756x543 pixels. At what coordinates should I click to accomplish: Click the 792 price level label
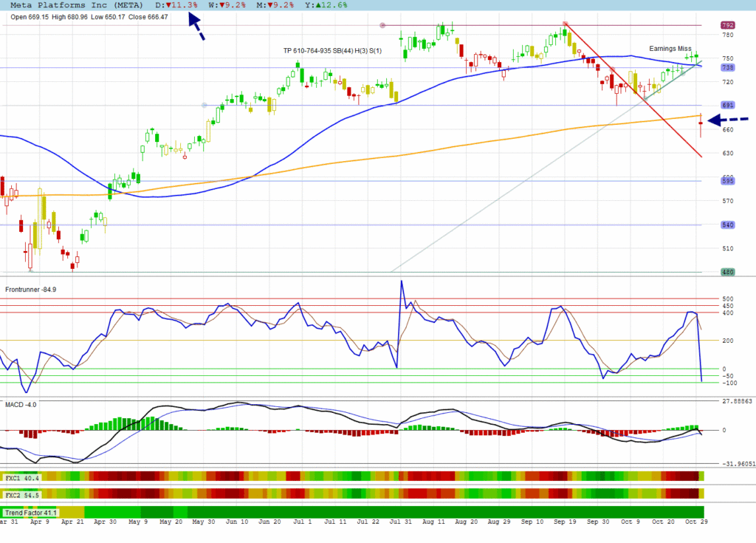point(727,25)
